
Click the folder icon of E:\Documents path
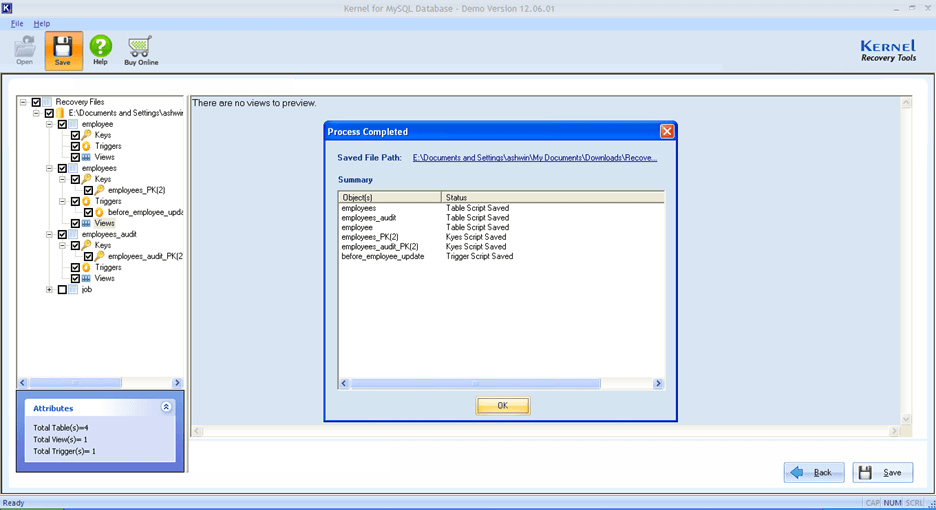click(60, 113)
